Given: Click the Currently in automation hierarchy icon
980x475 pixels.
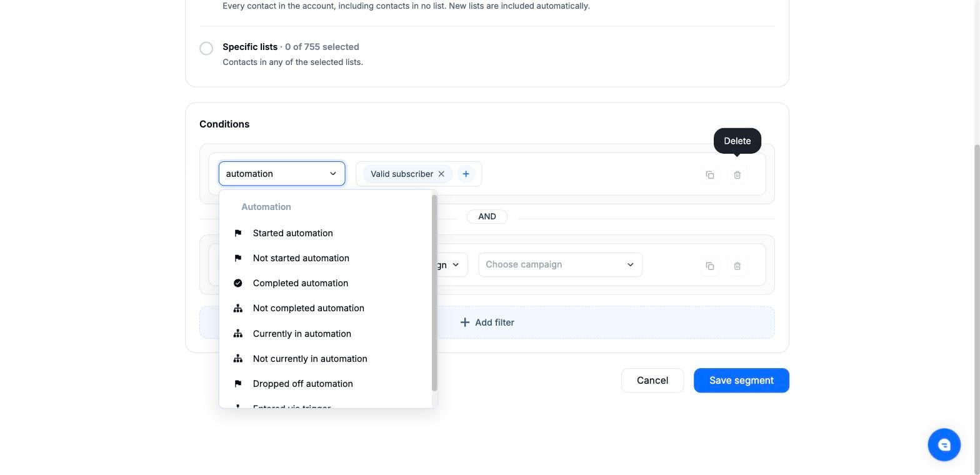Looking at the screenshot, I should [238, 334].
